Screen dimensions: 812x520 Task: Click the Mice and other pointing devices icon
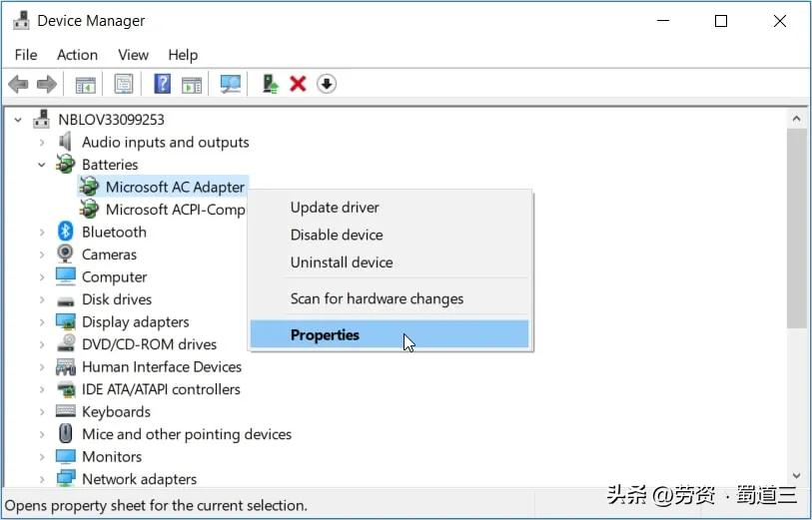[x=65, y=433]
